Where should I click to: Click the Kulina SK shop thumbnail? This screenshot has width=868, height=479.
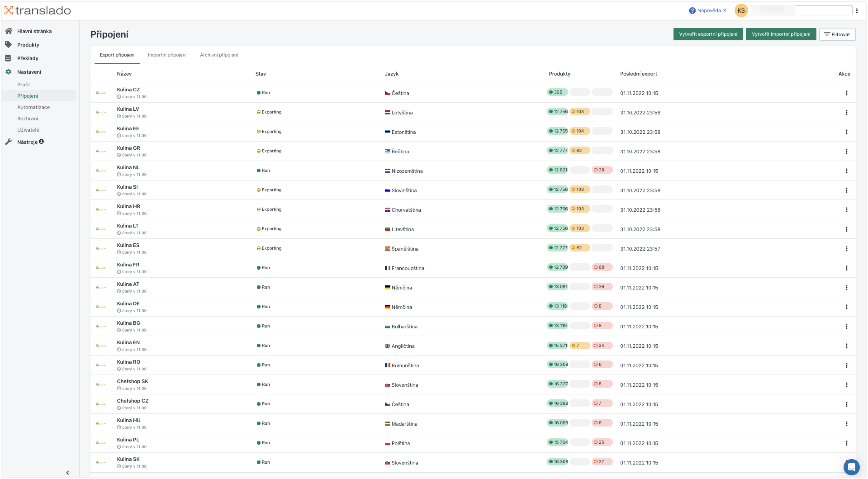point(101,462)
